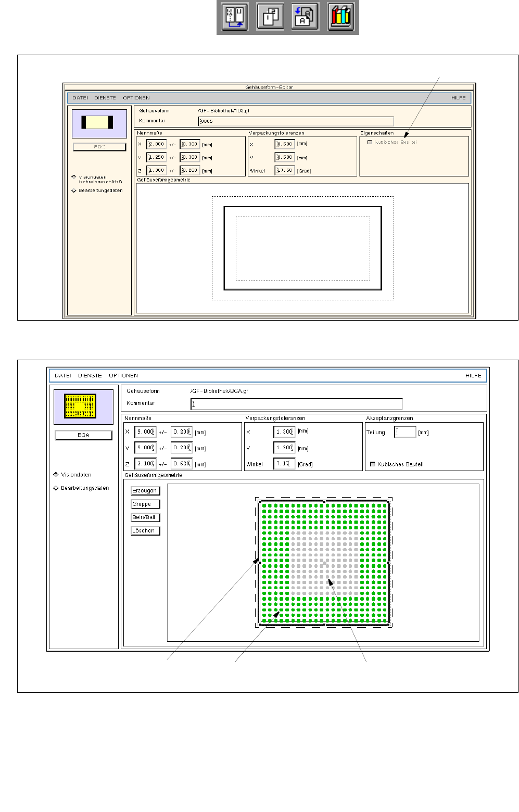Click the Z tolerance field showing 0.250
This screenshot has width=519, height=812.
coord(190,170)
